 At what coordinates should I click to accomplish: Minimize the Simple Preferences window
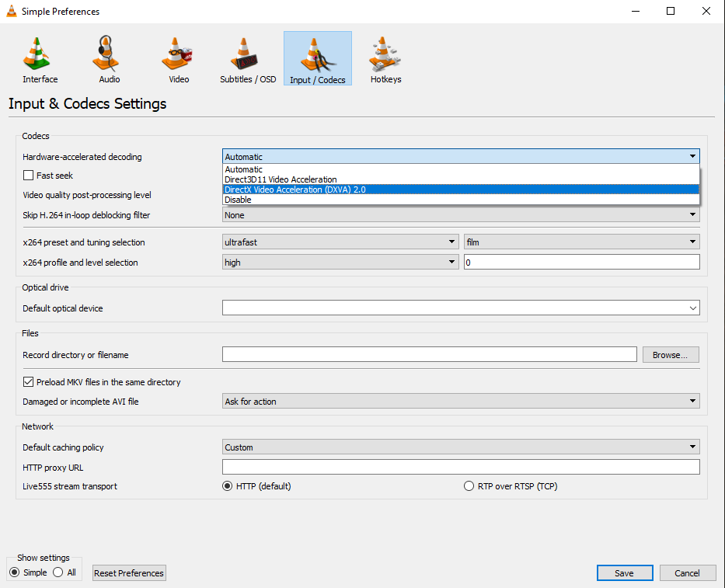(x=636, y=11)
